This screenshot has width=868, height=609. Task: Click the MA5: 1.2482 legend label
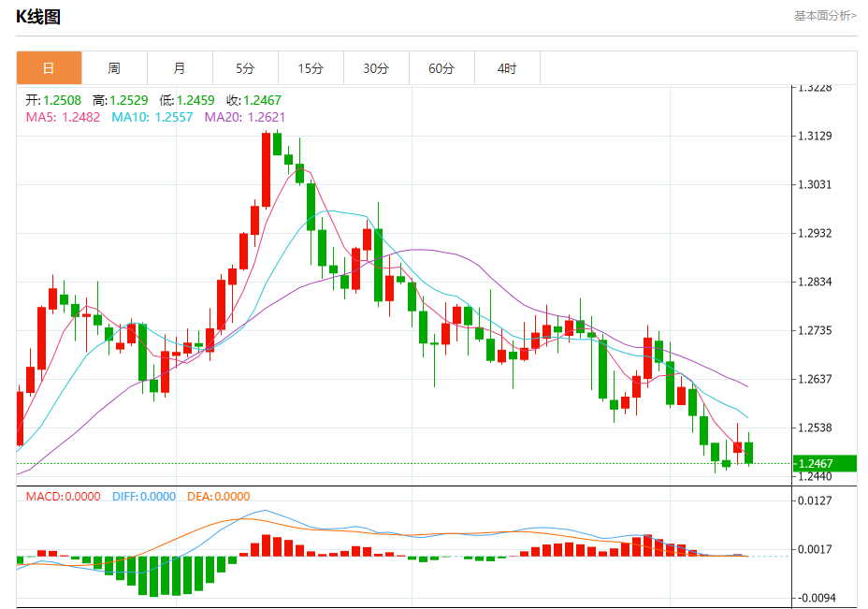(63, 117)
